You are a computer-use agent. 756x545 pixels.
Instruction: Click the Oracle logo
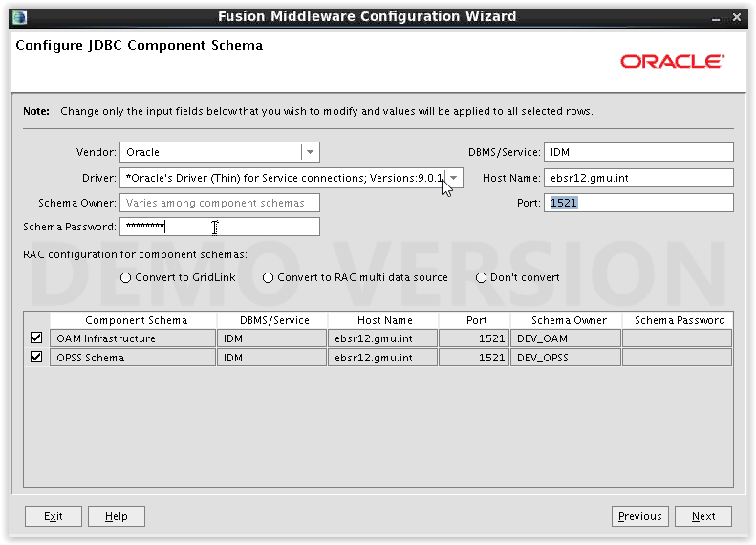pos(672,62)
